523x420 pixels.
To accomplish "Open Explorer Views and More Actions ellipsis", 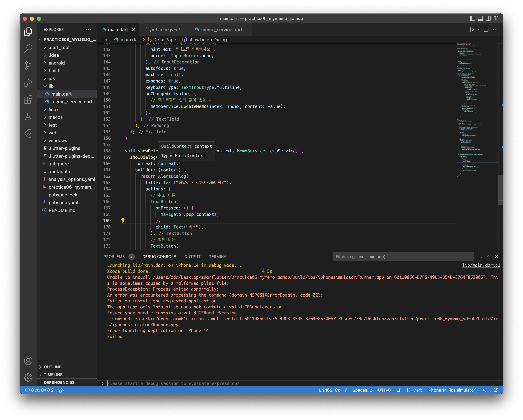I will 89,29.
